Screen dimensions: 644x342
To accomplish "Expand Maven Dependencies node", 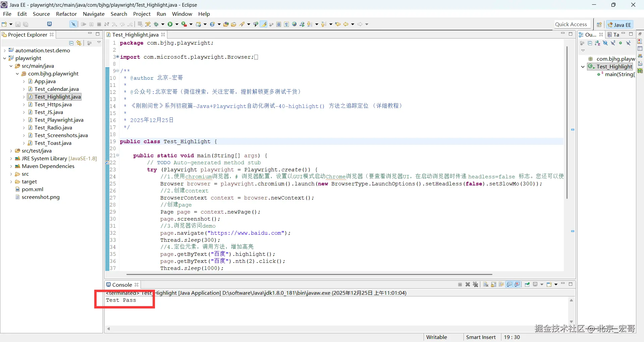I will 11,166.
